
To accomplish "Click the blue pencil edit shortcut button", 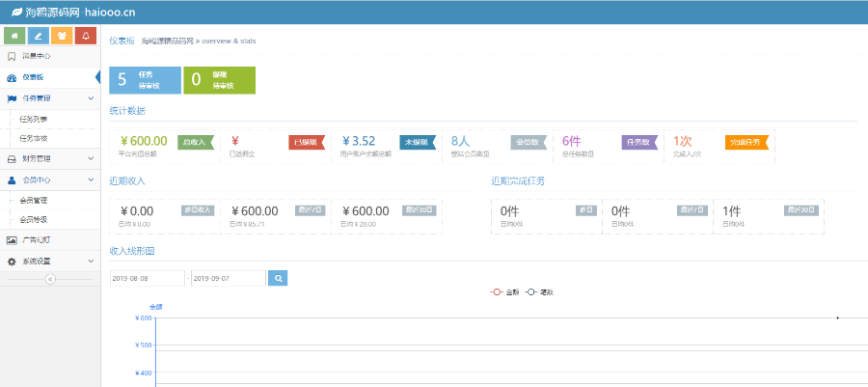I will coord(39,36).
